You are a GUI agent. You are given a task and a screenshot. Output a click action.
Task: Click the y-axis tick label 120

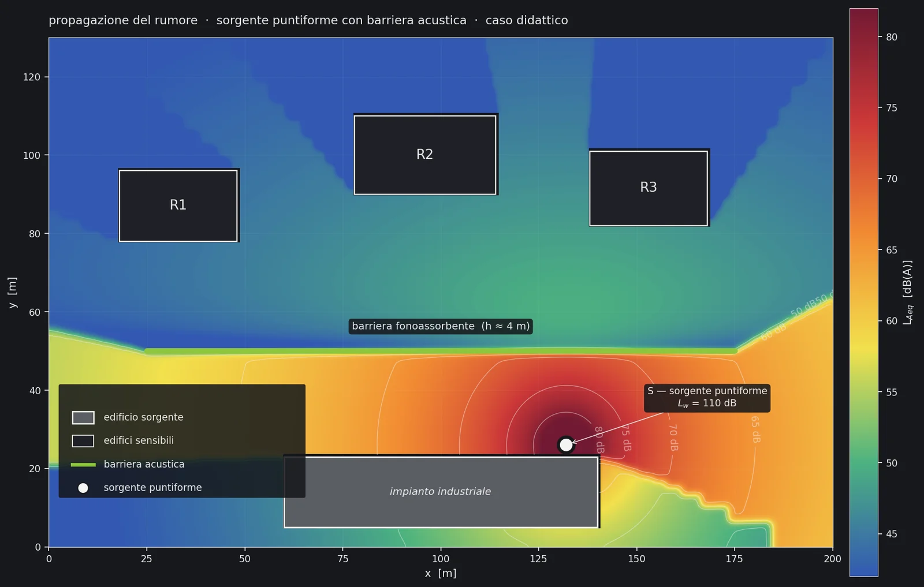pos(32,77)
